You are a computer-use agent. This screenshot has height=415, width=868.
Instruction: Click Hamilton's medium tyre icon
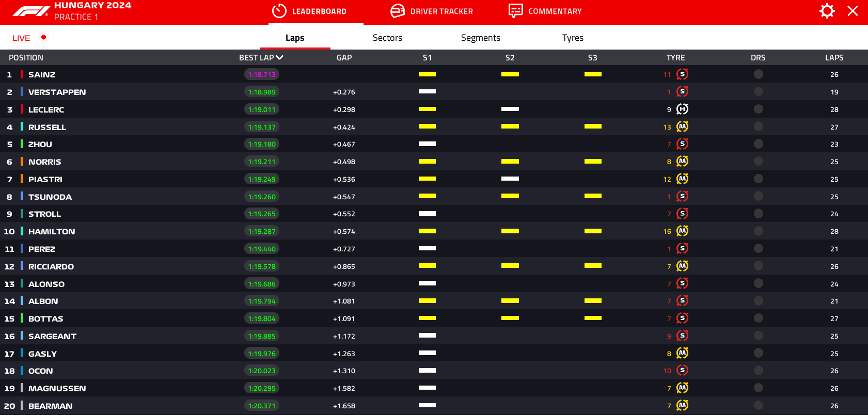(682, 231)
